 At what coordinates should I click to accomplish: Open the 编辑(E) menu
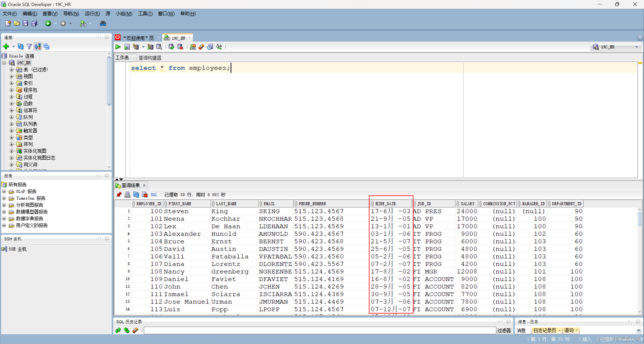tap(30, 14)
